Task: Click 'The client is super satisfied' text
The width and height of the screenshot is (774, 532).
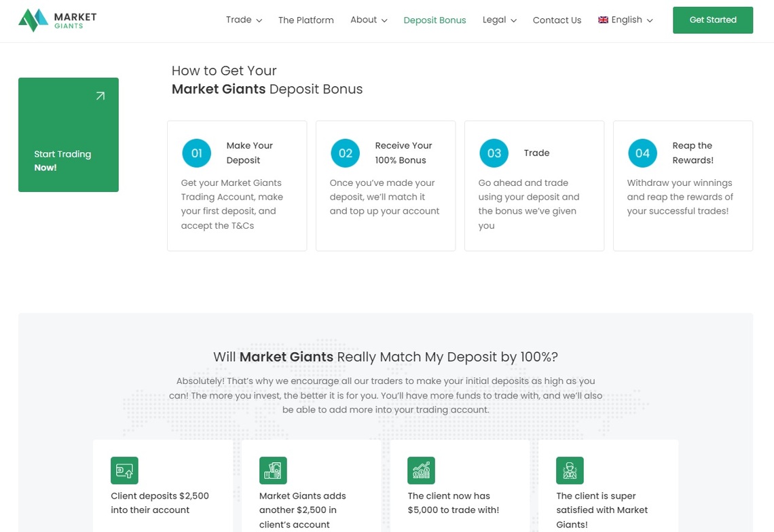Action: [x=602, y=510]
